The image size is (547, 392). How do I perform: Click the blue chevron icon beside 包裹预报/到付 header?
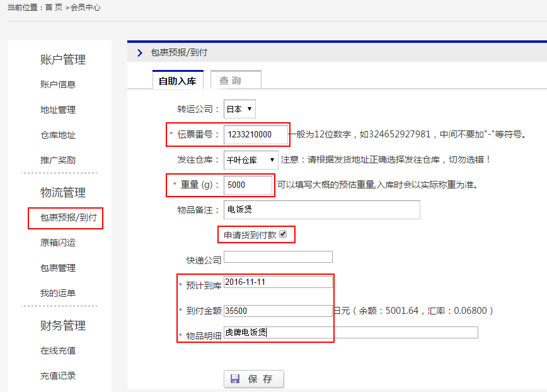click(140, 53)
